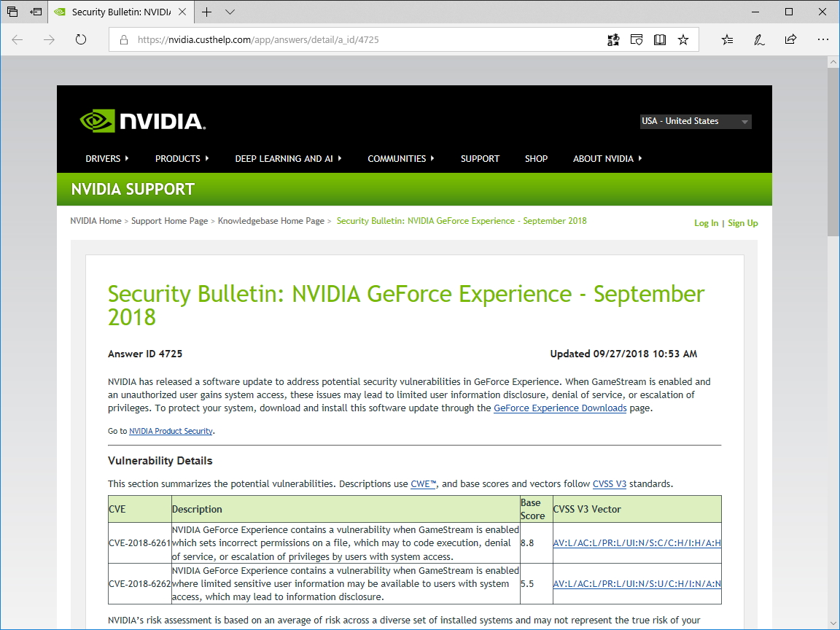Go to NVIDIA Home breadcrumb
840x630 pixels.
96,221
